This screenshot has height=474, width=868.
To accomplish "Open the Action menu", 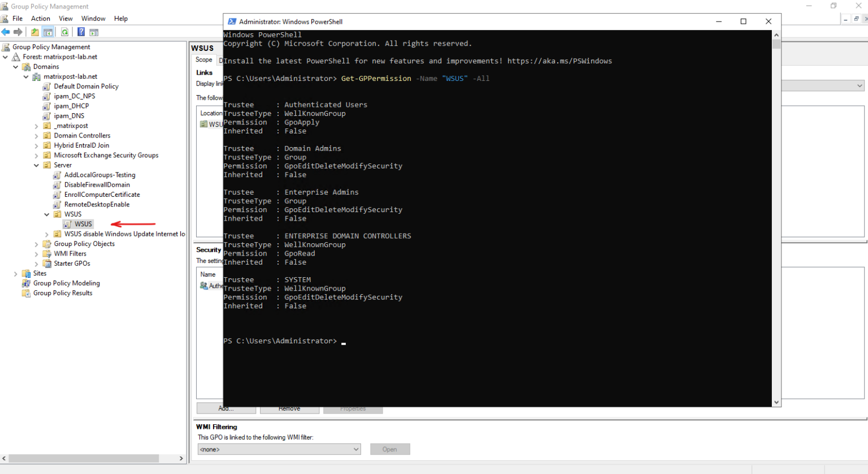I will point(41,19).
